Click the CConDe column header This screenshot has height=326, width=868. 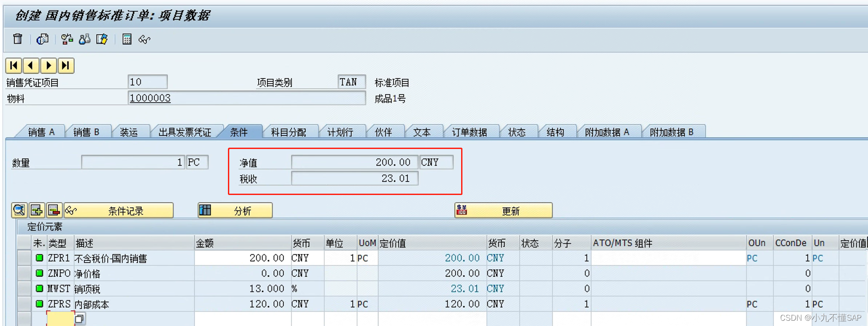coord(792,243)
